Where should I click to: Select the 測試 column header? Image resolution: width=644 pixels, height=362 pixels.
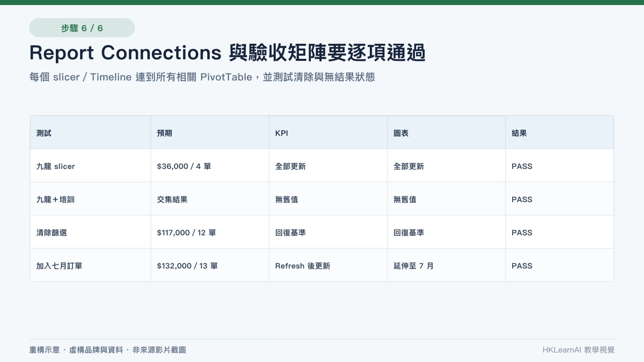91,133
